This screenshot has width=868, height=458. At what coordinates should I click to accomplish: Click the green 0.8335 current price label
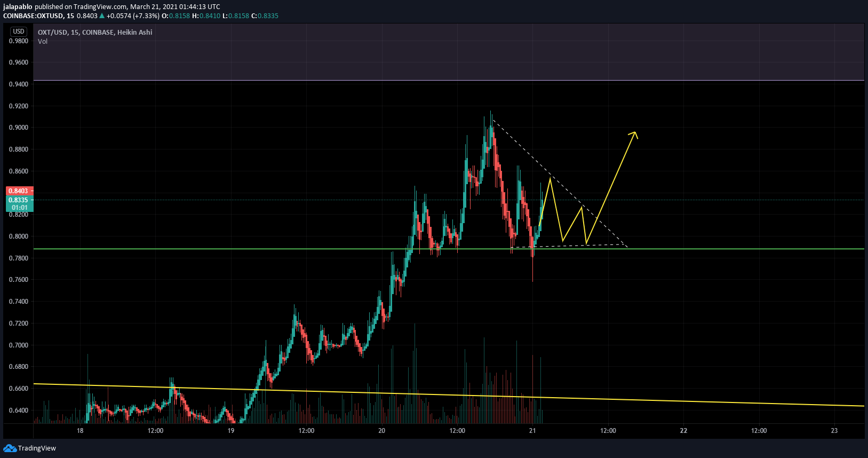click(19, 200)
